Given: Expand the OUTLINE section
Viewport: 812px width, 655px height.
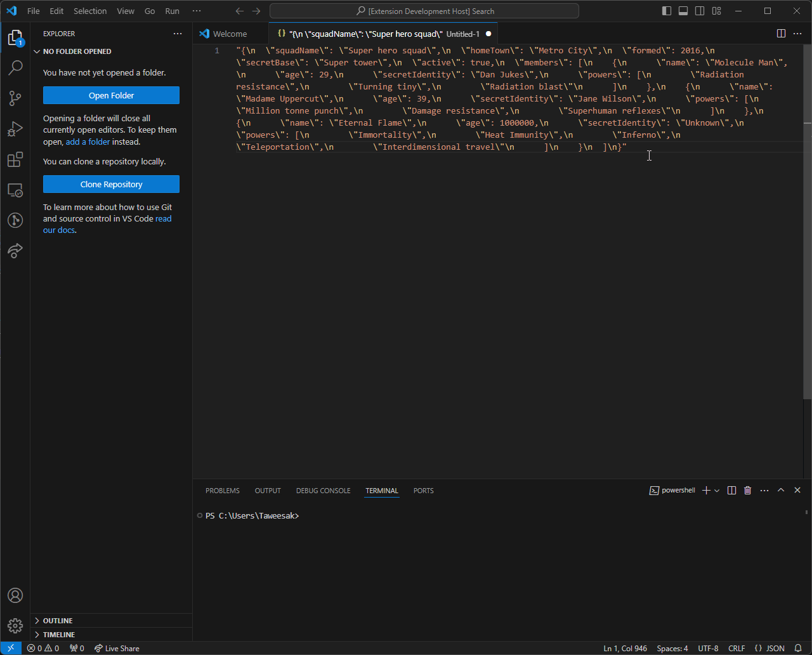Looking at the screenshot, I should pos(57,620).
